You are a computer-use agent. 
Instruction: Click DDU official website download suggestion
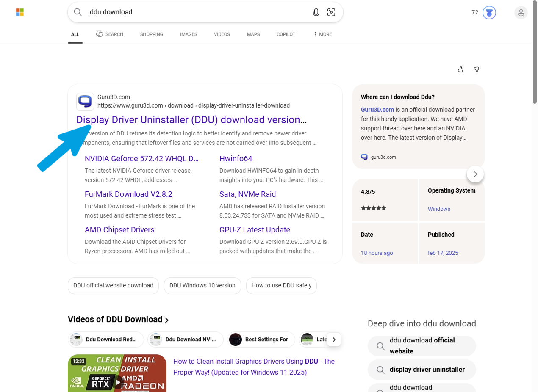click(x=113, y=285)
